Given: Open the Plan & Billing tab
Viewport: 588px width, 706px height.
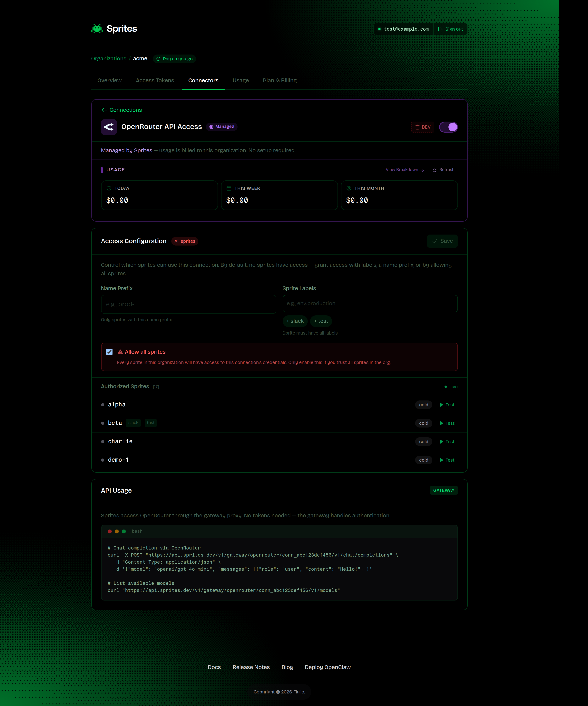Looking at the screenshot, I should pos(279,81).
